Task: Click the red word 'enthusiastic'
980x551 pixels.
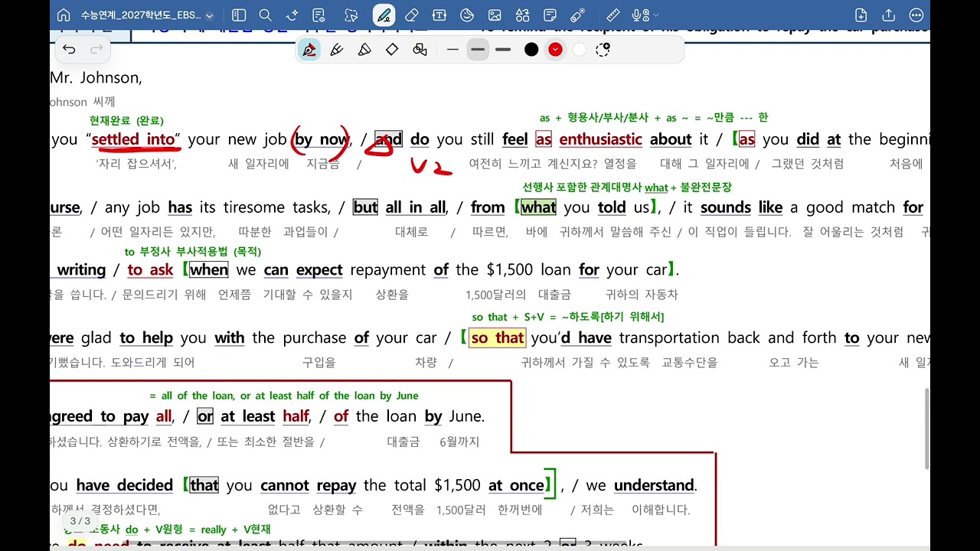Action: pyautogui.click(x=600, y=139)
